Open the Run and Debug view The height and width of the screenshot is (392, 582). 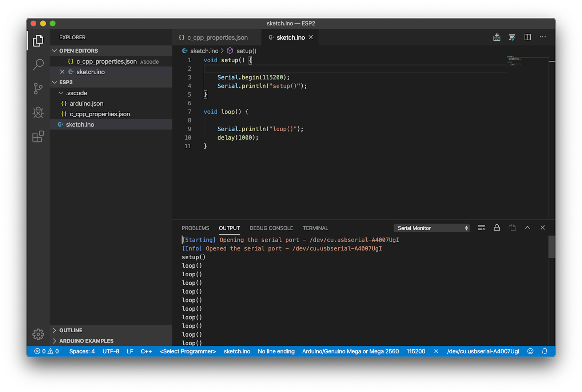click(38, 113)
